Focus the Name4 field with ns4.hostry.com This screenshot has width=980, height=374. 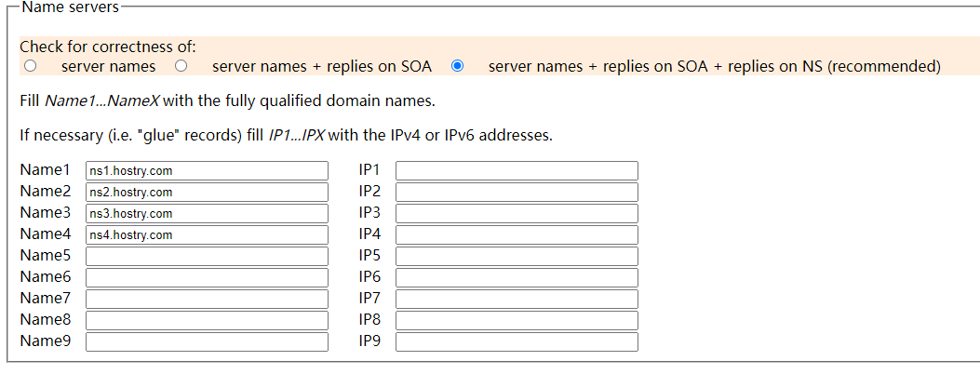(x=207, y=235)
